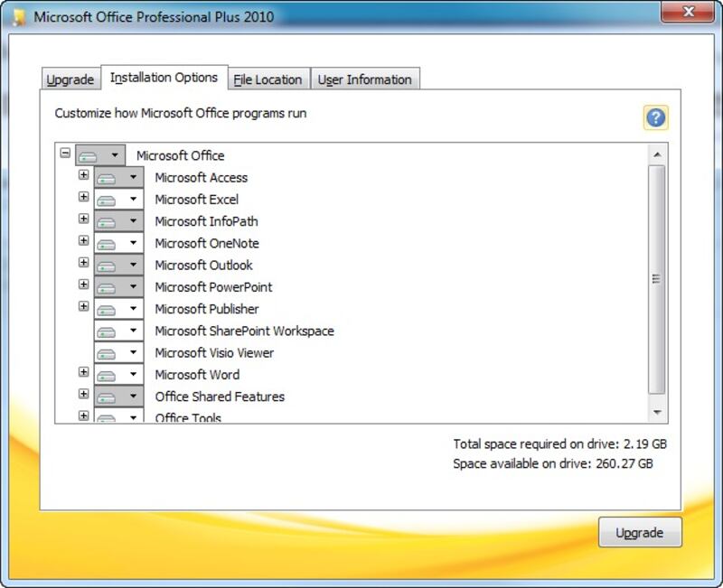The image size is (723, 588).
Task: Click the blue Help question mark icon
Action: coord(655,117)
